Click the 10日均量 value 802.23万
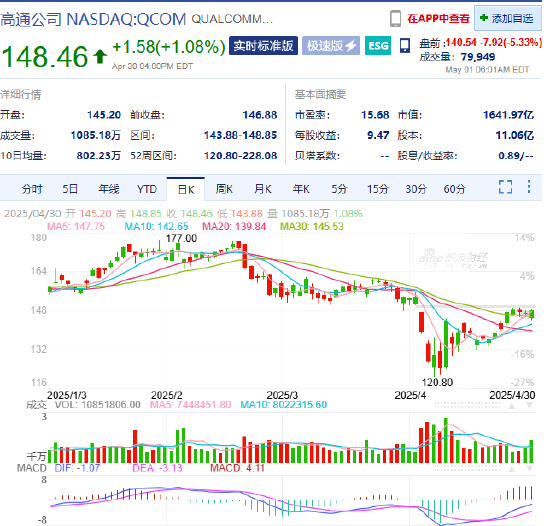Screen dimensions: 550x526 (99, 155)
